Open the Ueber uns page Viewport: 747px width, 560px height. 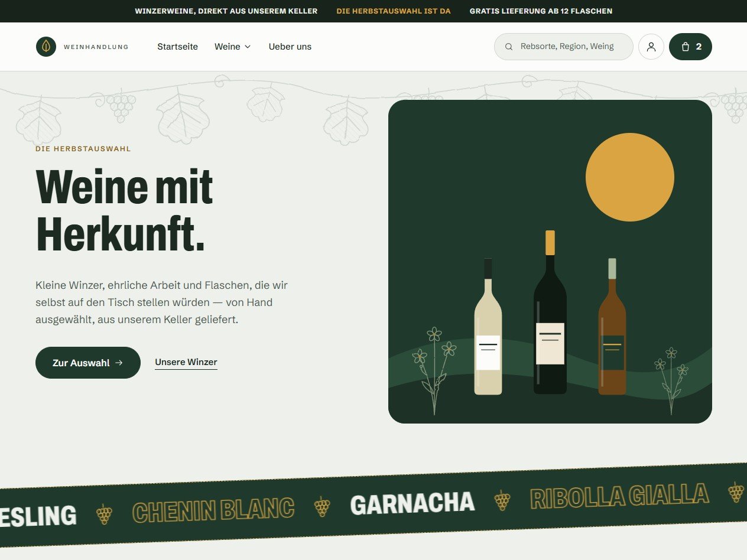pos(290,47)
